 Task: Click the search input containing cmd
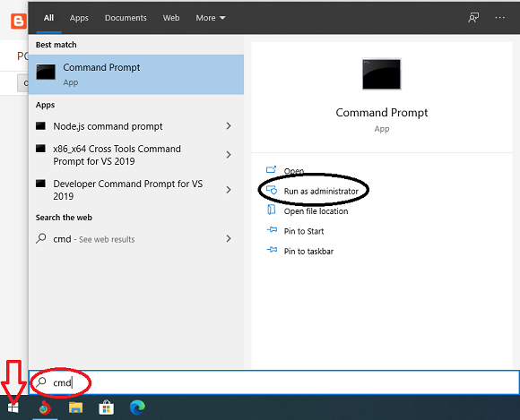pos(274,382)
